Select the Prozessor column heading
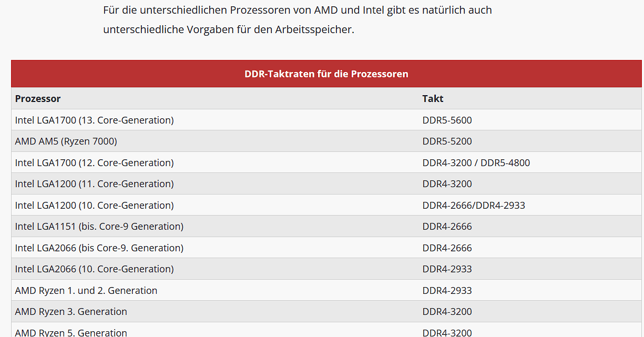Image resolution: width=644 pixels, height=337 pixels. (38, 98)
